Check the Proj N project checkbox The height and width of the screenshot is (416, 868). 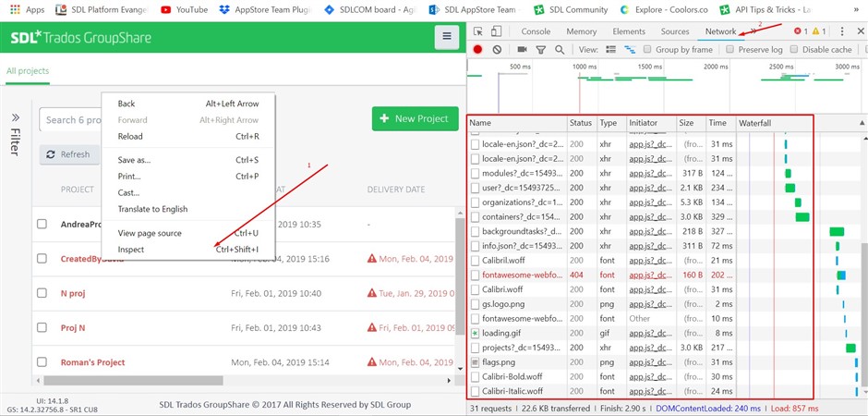pos(42,327)
